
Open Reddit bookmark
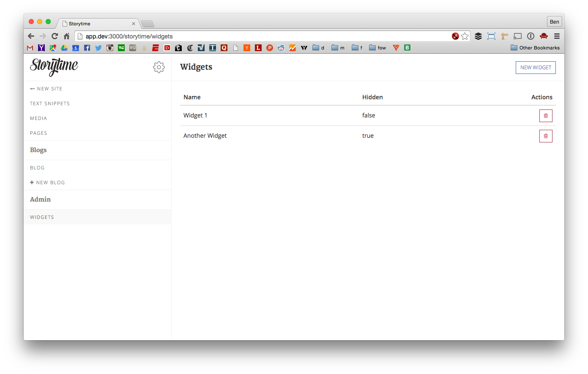click(x=281, y=48)
